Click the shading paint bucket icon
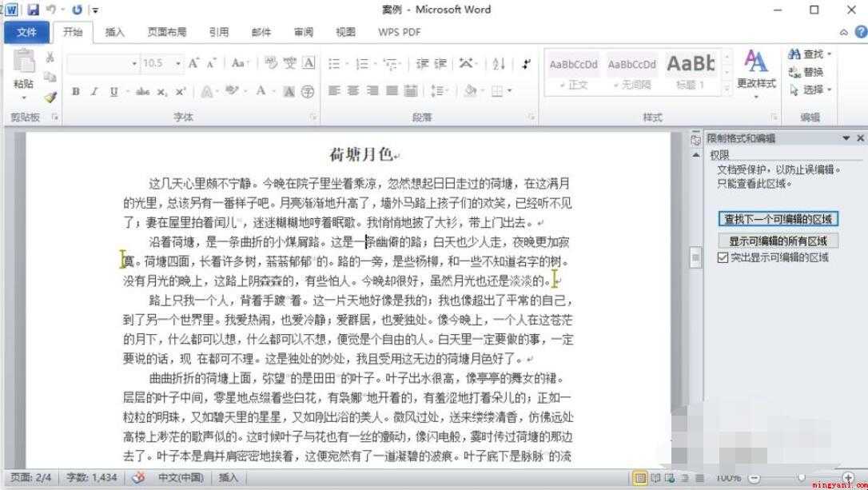868x490 pixels. coord(471,90)
